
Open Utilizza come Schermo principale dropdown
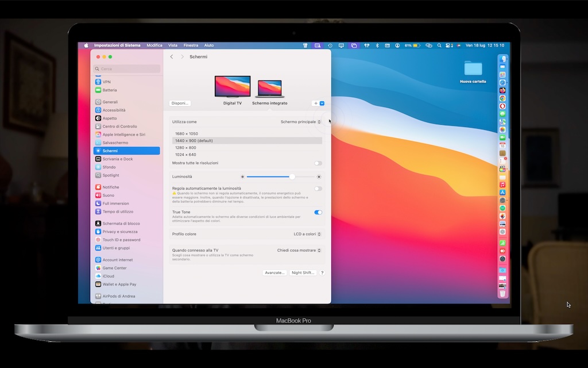(x=301, y=122)
